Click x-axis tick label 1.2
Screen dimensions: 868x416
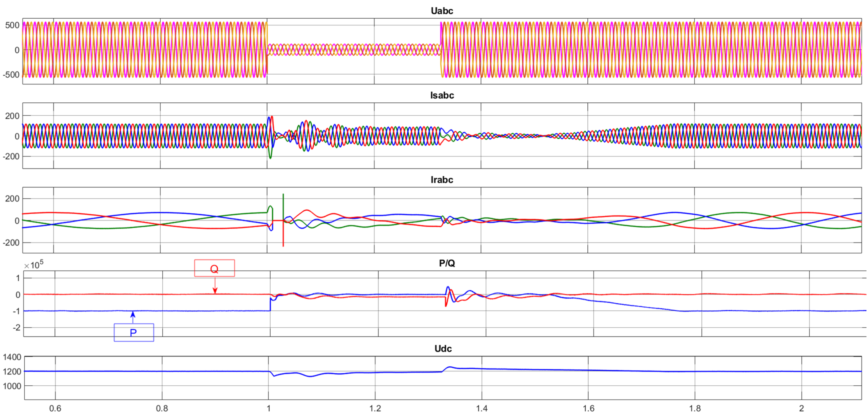(375, 409)
